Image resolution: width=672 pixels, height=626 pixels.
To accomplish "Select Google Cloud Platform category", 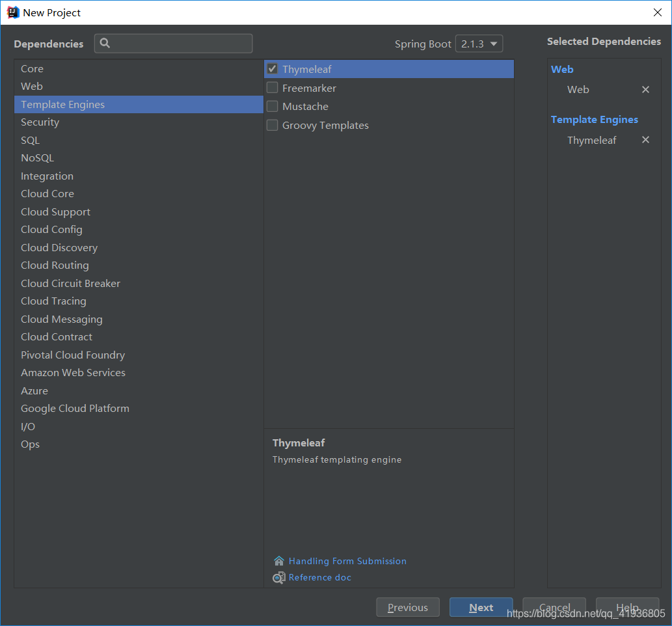I will (x=139, y=409).
